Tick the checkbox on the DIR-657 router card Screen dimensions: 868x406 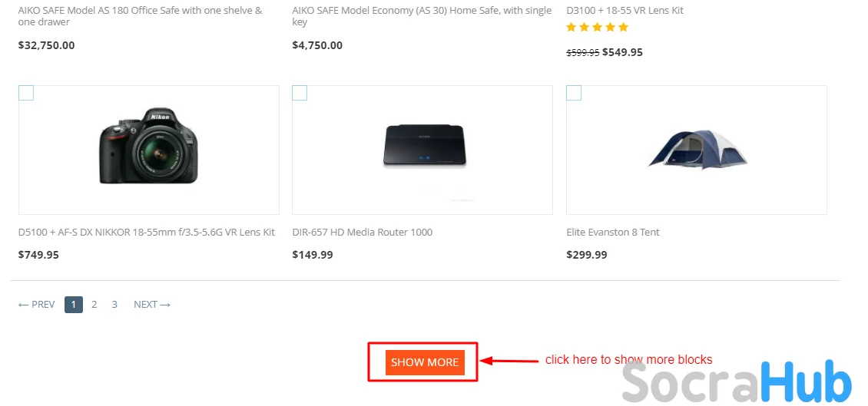coord(300,93)
